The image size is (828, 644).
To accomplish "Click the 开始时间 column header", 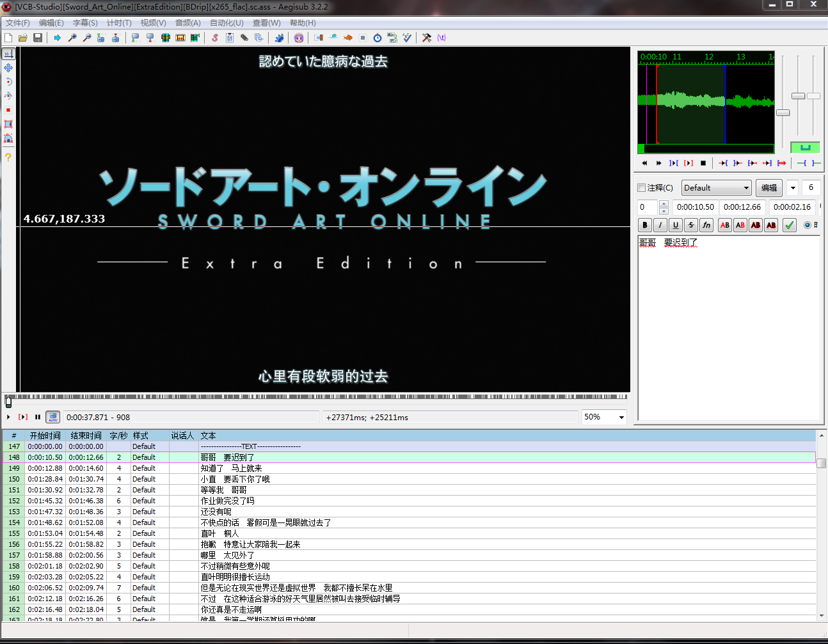I will pyautogui.click(x=45, y=436).
